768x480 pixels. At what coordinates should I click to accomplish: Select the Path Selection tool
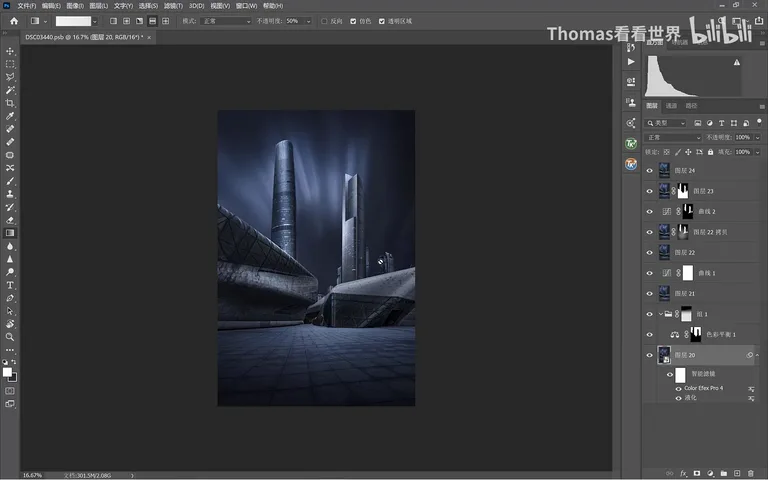10,311
